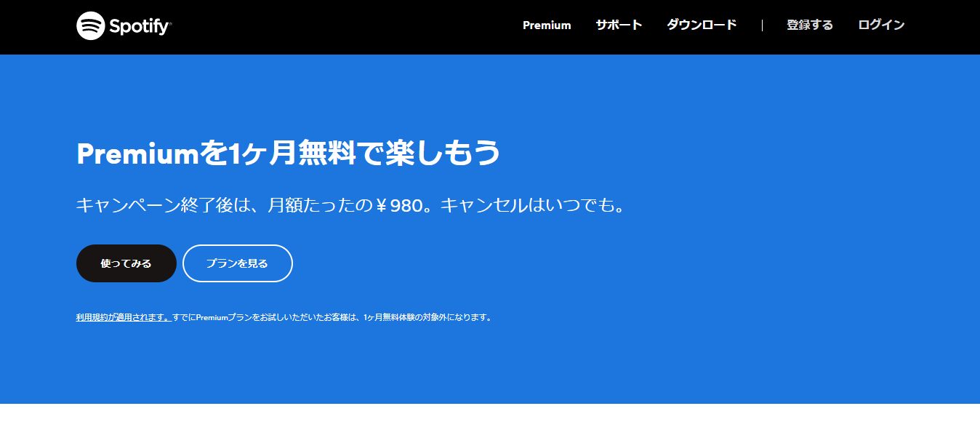Click the Spotify circular logo icon
The width and height of the screenshot is (980, 446).
(90, 26)
